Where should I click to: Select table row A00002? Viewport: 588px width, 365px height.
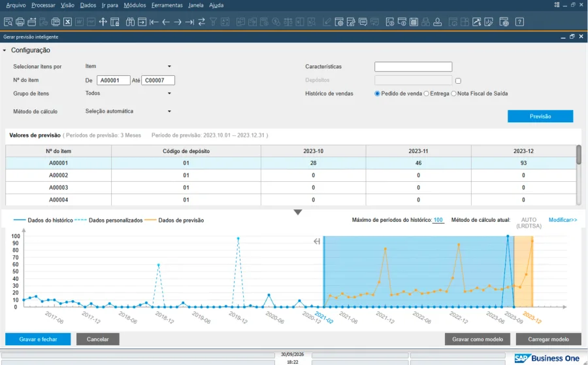tap(291, 175)
